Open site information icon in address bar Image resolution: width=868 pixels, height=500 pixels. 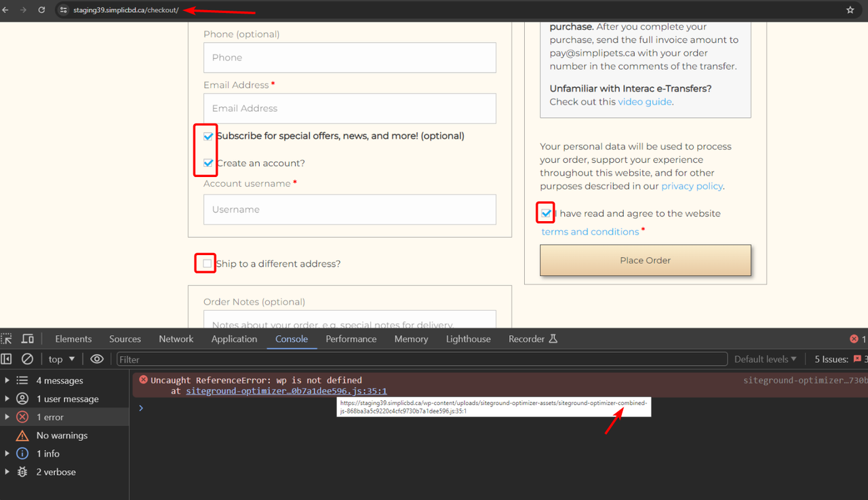point(64,10)
